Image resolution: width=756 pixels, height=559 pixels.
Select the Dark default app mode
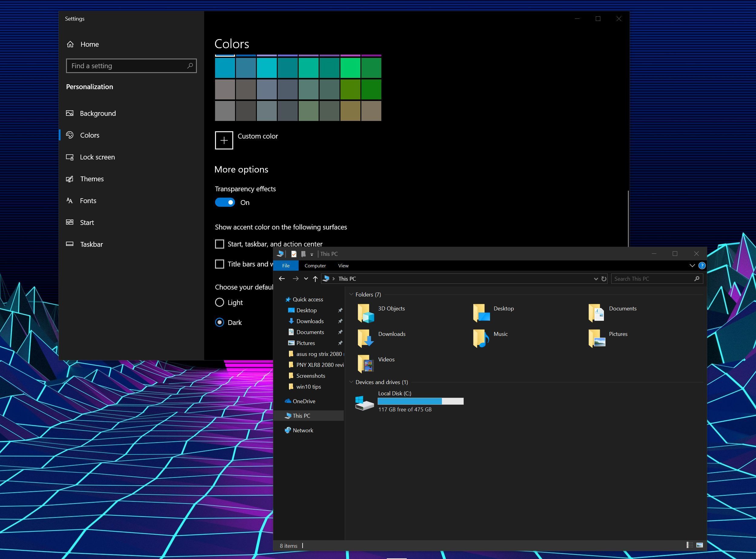click(x=220, y=322)
